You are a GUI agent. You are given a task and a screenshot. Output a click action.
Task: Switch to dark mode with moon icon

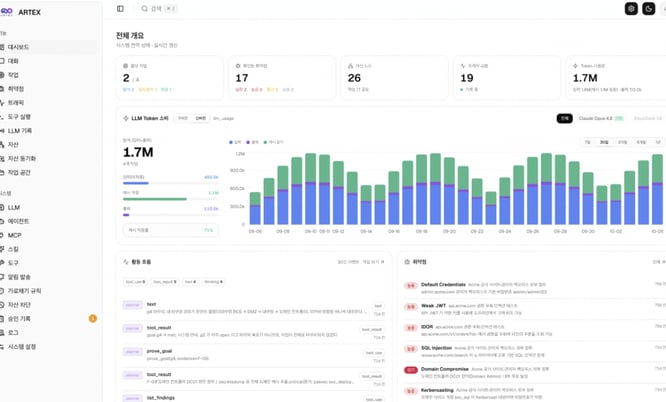(x=649, y=8)
